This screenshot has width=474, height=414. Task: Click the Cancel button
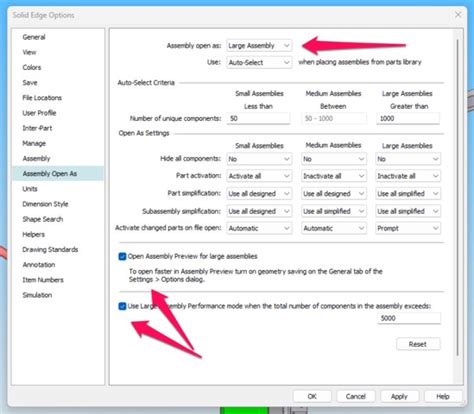point(356,396)
